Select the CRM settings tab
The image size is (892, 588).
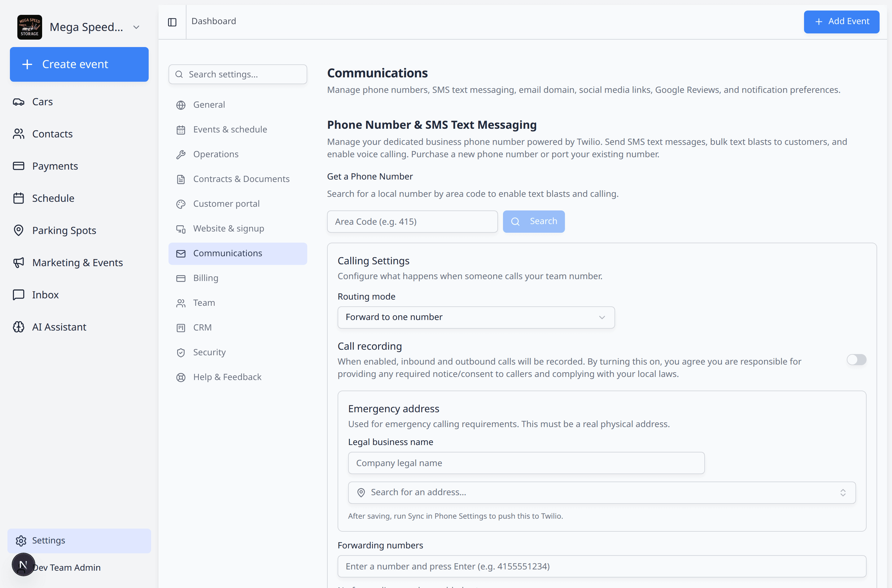(238, 328)
